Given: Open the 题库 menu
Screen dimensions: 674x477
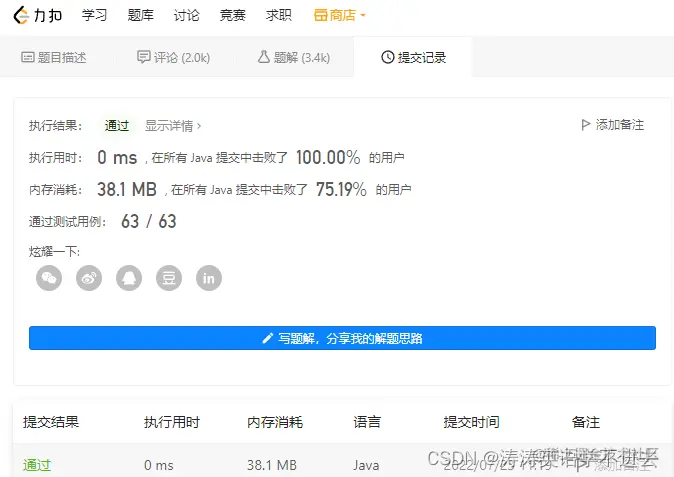Looking at the screenshot, I should click(141, 15).
